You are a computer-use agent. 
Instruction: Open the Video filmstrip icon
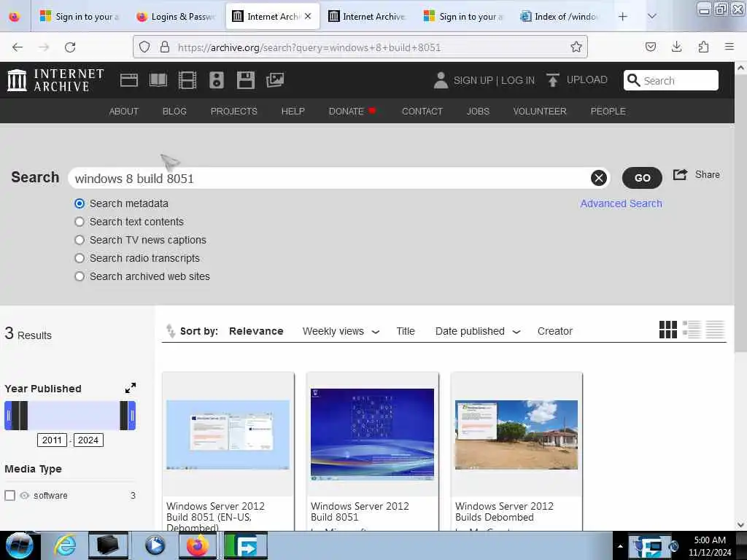[187, 80]
